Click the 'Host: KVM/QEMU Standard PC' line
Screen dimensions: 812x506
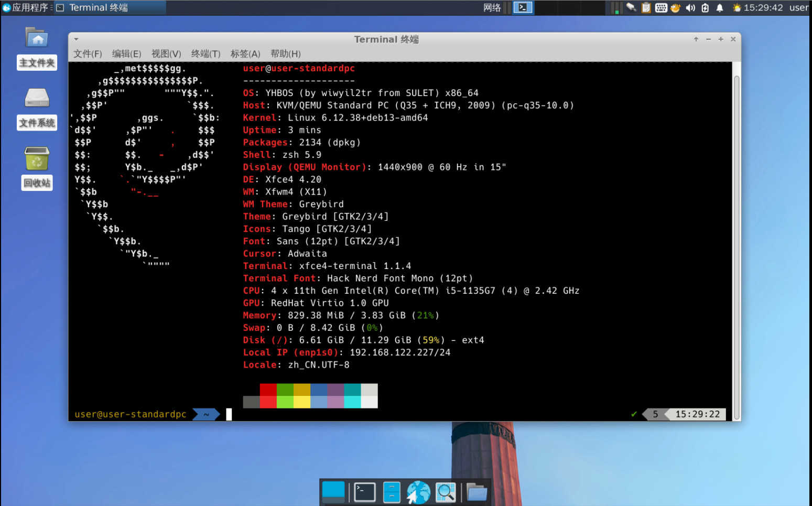pos(408,105)
